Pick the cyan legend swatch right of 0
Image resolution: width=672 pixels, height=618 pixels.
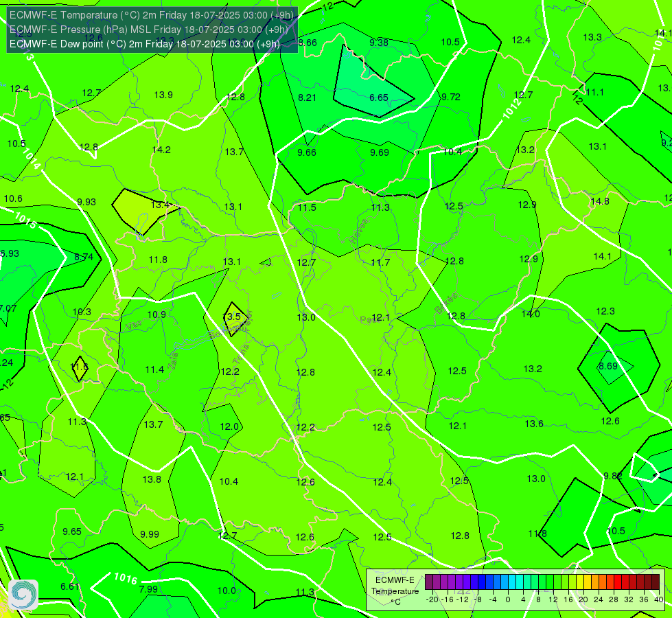point(511,582)
